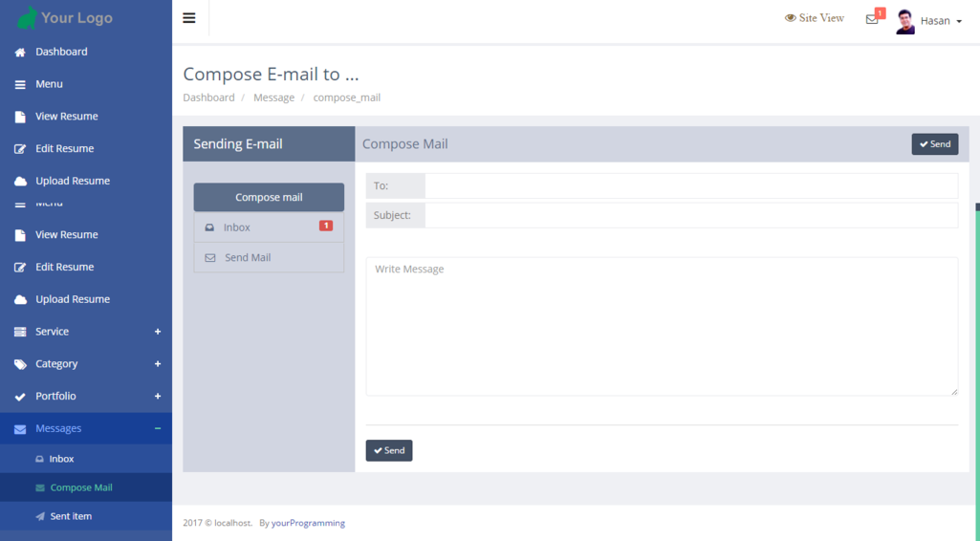The height and width of the screenshot is (541, 980).
Task: Open the envelope notification icon in header
Action: [872, 19]
